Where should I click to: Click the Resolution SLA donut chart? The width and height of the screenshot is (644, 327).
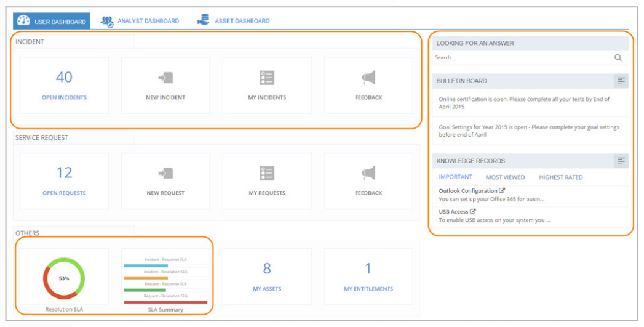64,278
